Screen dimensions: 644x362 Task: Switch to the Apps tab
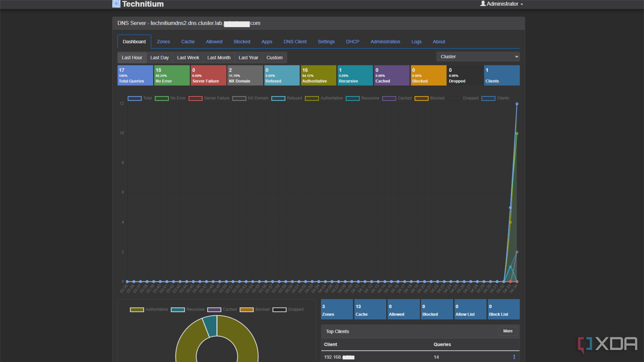(x=267, y=42)
